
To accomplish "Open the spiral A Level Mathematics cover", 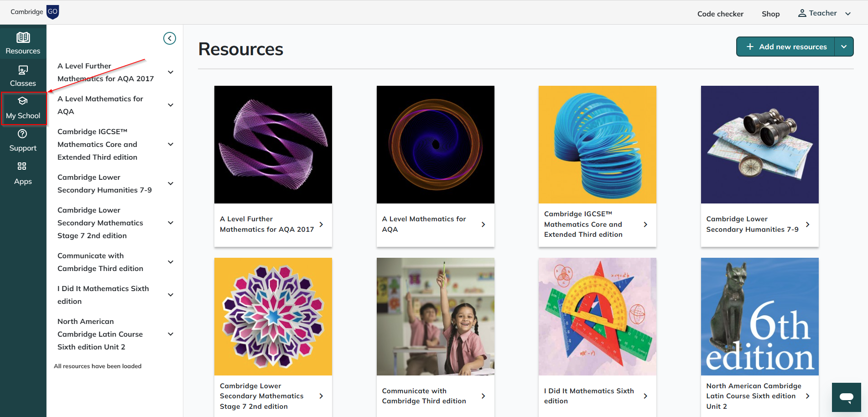I will (436, 145).
